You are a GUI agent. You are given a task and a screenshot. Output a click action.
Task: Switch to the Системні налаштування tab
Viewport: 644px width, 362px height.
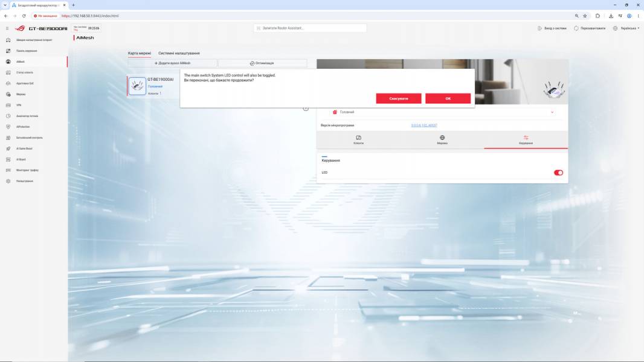pyautogui.click(x=179, y=53)
